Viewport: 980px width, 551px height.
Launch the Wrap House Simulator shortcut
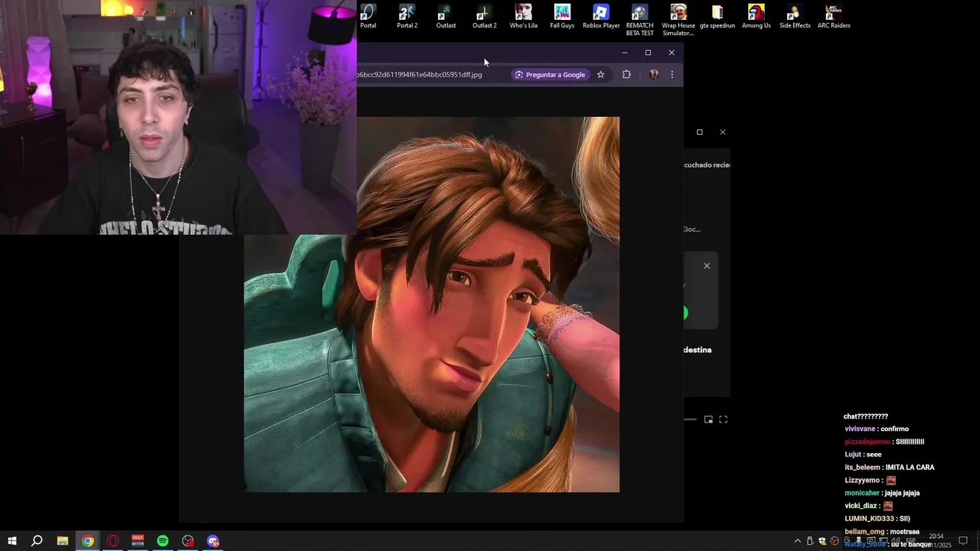(678, 20)
